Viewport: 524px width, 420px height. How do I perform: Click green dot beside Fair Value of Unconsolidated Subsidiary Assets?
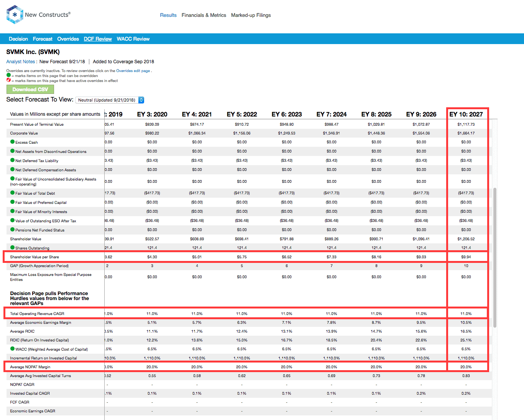point(13,179)
